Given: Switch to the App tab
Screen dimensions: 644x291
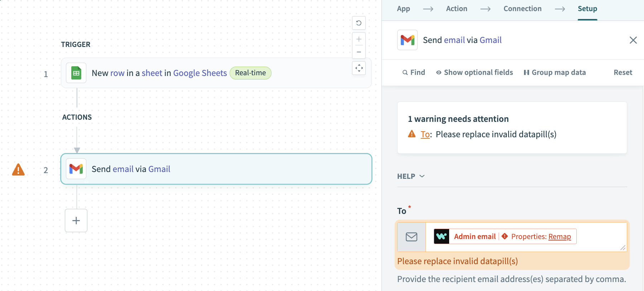Looking at the screenshot, I should (403, 9).
